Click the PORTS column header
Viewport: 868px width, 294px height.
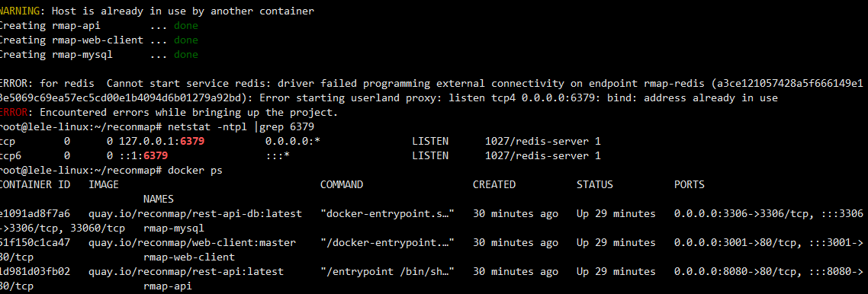pyautogui.click(x=690, y=185)
